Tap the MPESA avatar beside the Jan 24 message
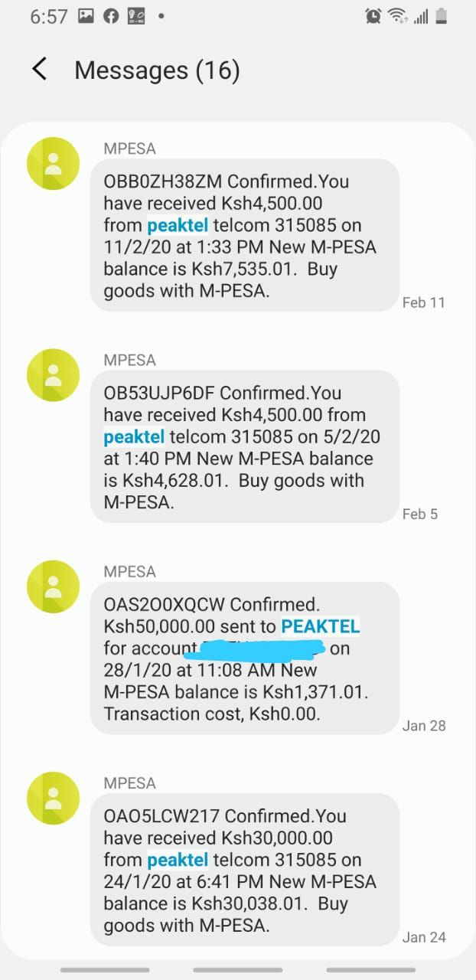 [x=53, y=798]
